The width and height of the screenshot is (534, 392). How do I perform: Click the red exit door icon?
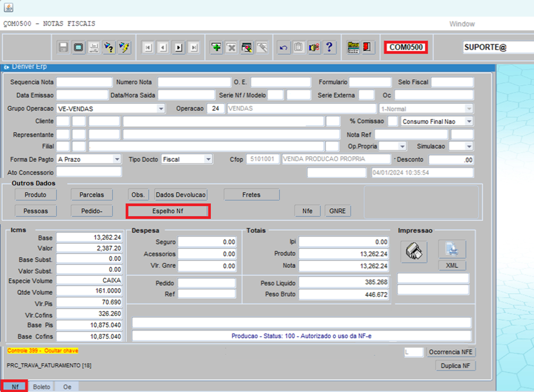coord(368,47)
